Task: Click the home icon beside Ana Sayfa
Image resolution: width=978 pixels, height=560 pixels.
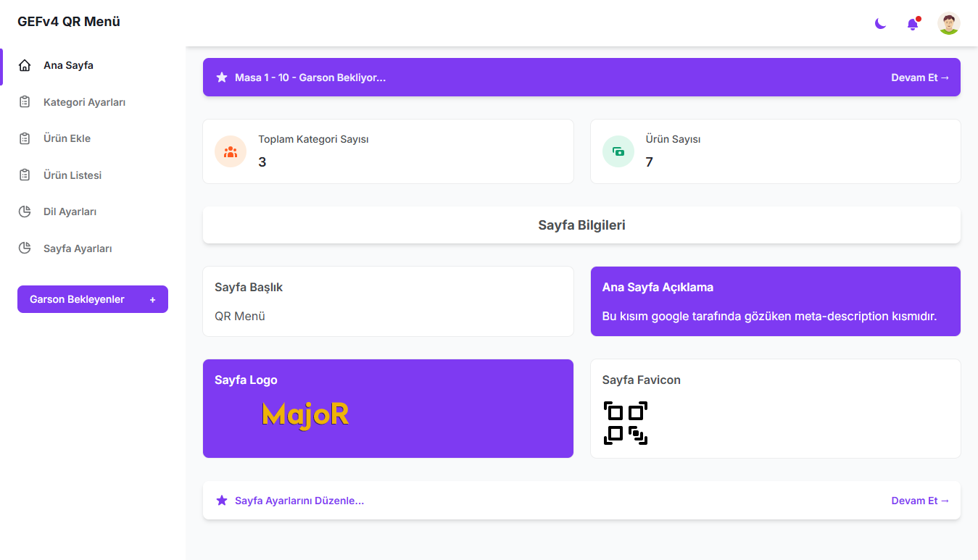Action: [x=25, y=66]
